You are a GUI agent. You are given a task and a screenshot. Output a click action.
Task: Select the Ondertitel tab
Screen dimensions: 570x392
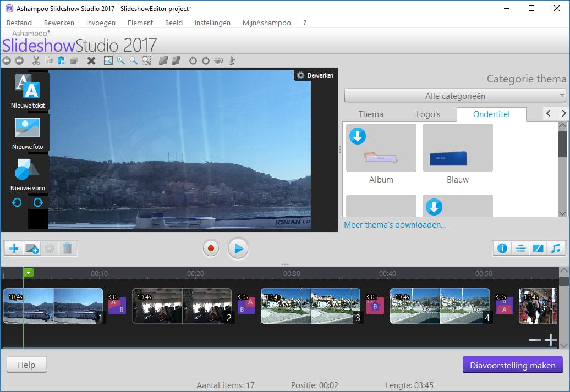(x=491, y=114)
